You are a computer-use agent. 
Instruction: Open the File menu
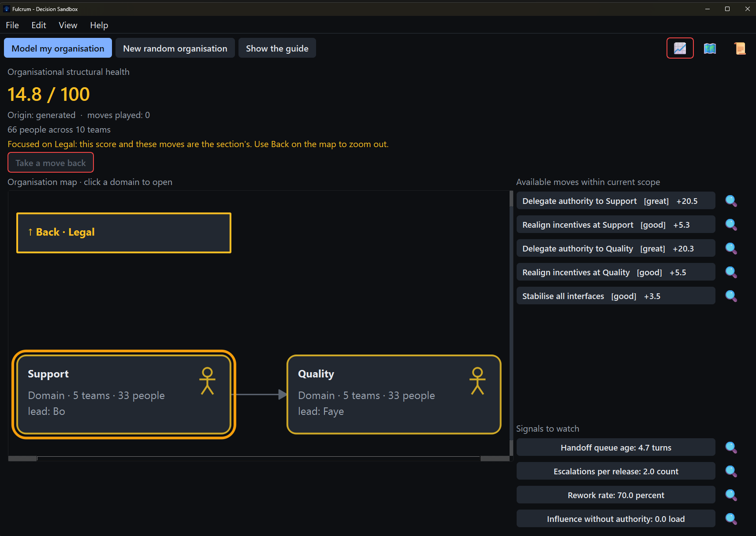point(12,25)
